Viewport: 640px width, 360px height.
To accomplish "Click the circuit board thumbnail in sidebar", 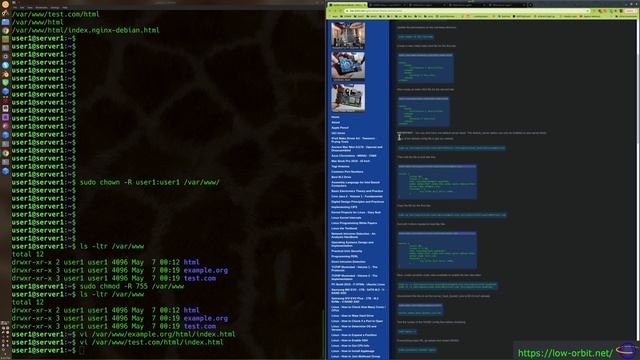I will click(x=348, y=98).
